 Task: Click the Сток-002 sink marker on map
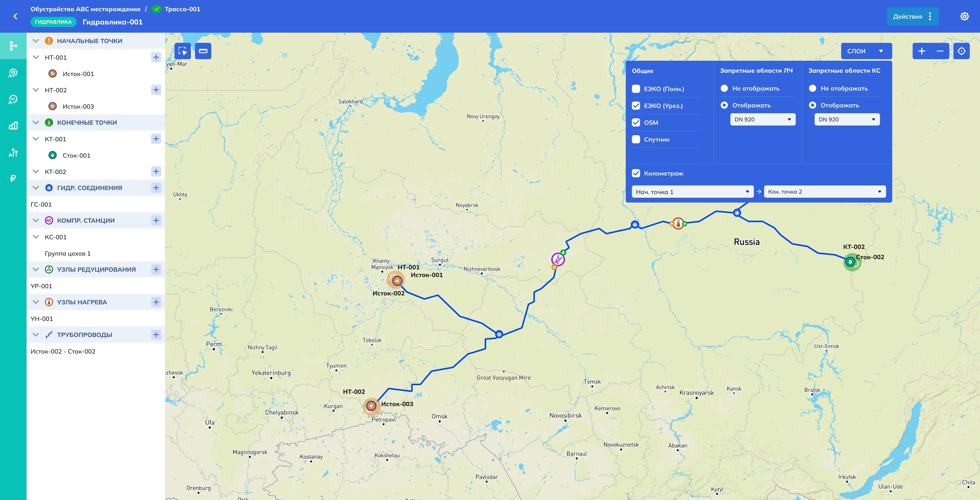851,261
